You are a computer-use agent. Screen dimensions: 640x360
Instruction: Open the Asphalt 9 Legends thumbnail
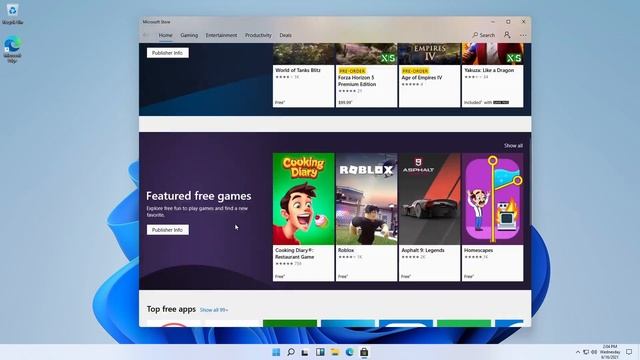pos(429,199)
